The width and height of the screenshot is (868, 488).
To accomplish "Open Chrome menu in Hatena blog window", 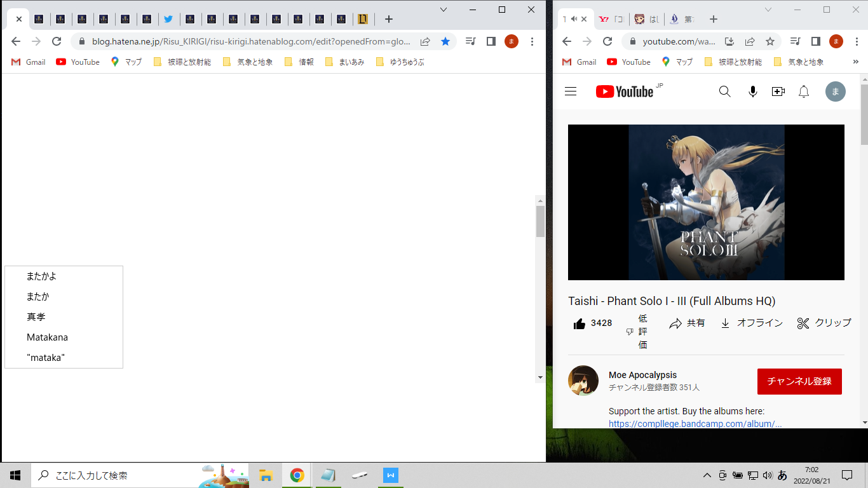I will (x=532, y=41).
